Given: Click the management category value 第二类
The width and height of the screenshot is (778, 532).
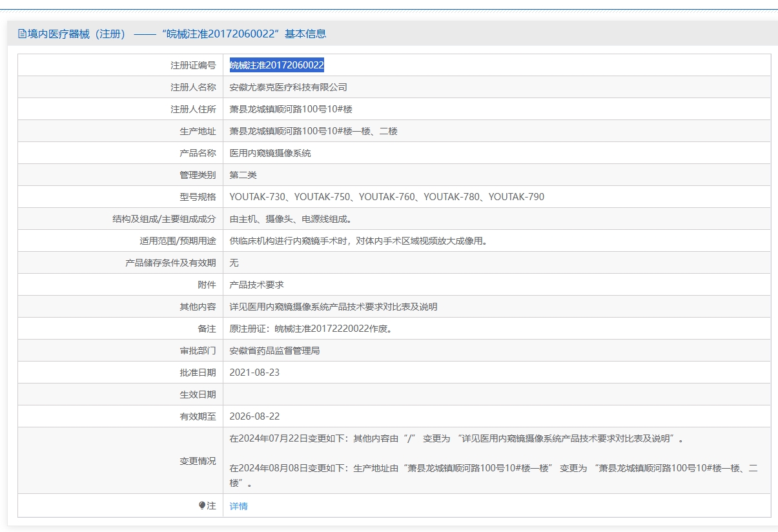Looking at the screenshot, I should tap(243, 175).
